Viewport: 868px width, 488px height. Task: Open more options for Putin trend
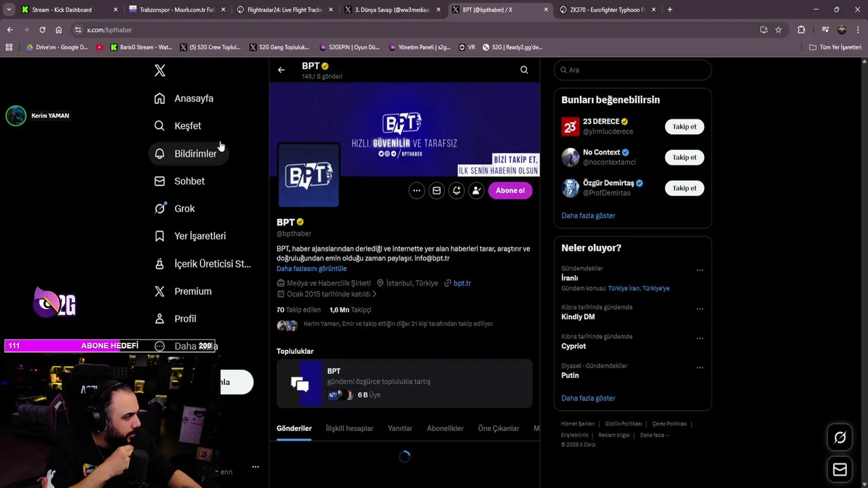point(700,367)
